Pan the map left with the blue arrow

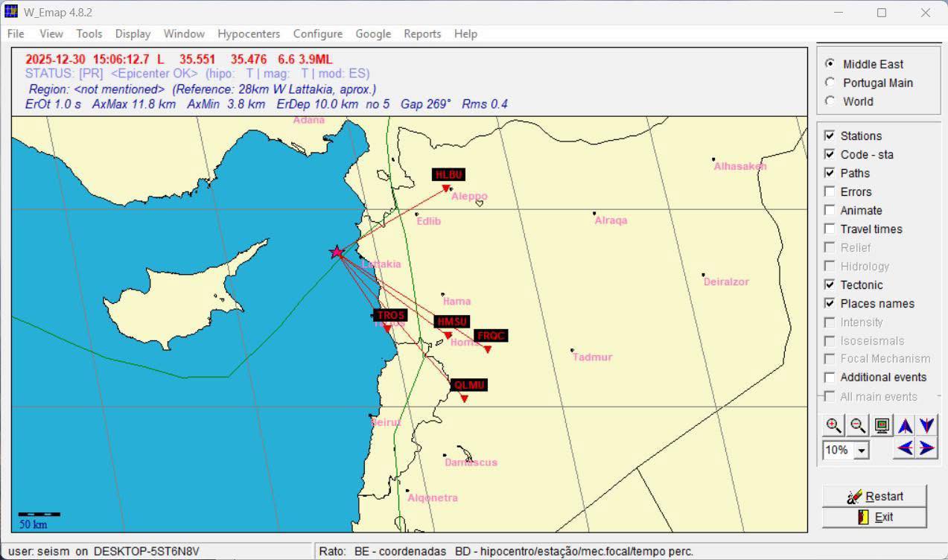[905, 448]
